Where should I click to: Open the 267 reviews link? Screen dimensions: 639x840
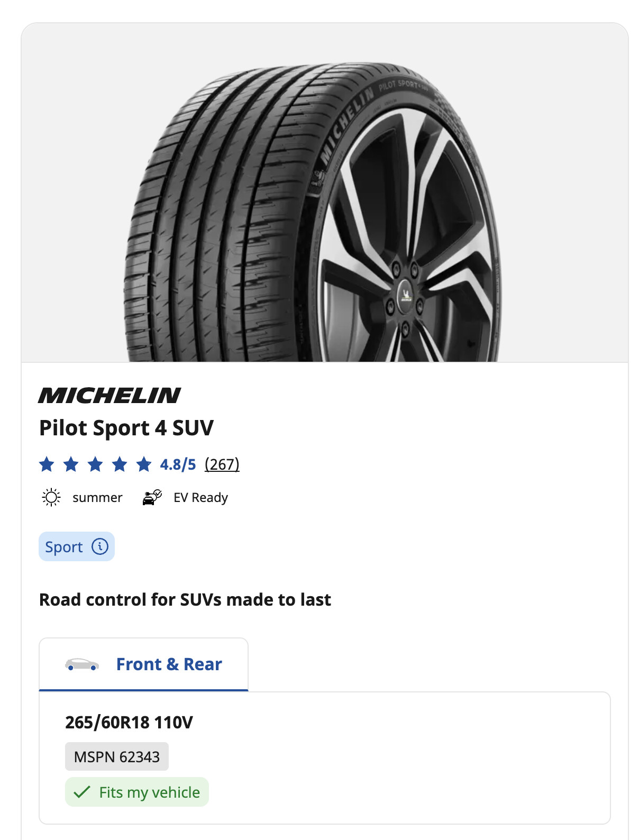coord(222,464)
